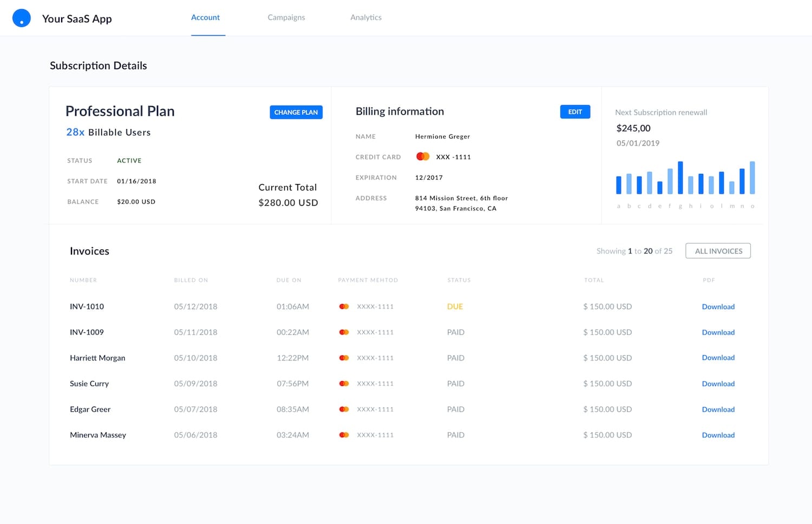This screenshot has width=812, height=524.
Task: Open ALL INVOICES
Action: [718, 251]
